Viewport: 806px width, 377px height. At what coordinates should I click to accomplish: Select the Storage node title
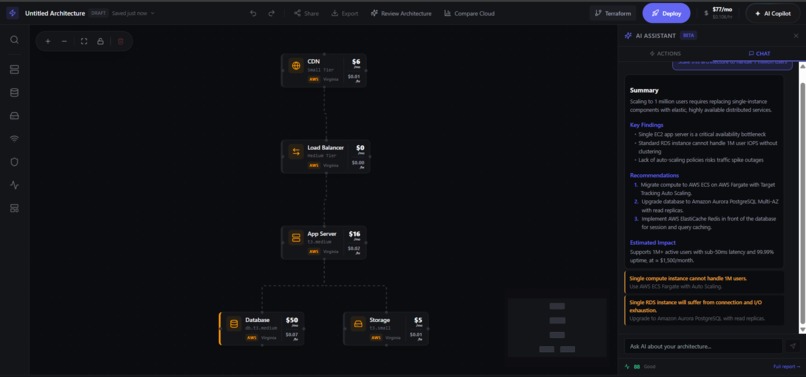click(x=379, y=320)
